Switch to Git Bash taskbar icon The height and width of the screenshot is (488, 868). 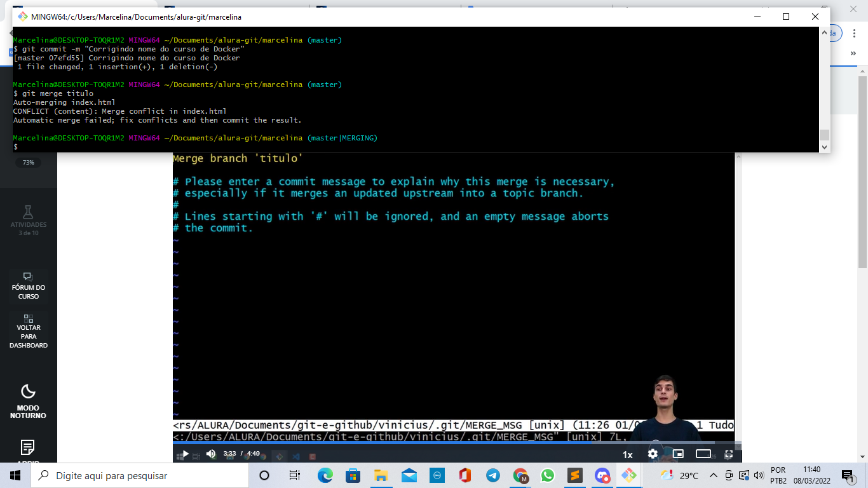(628, 475)
